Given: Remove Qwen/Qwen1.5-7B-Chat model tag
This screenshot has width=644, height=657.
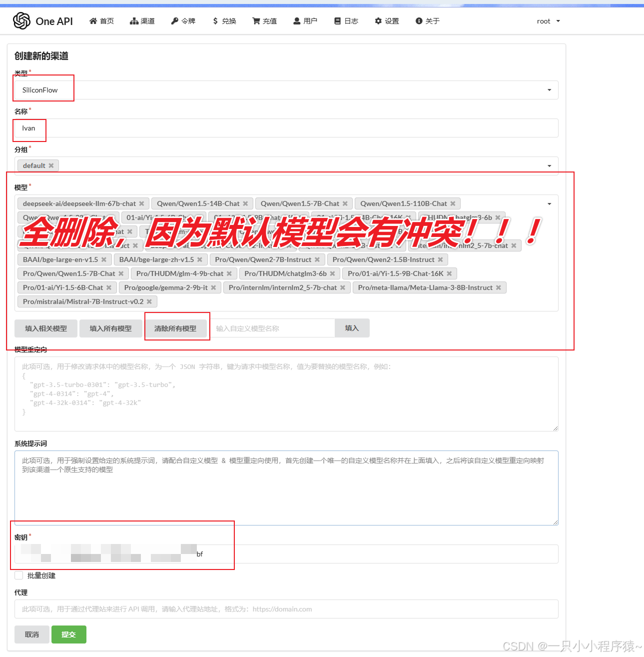Looking at the screenshot, I should pyautogui.click(x=345, y=203).
